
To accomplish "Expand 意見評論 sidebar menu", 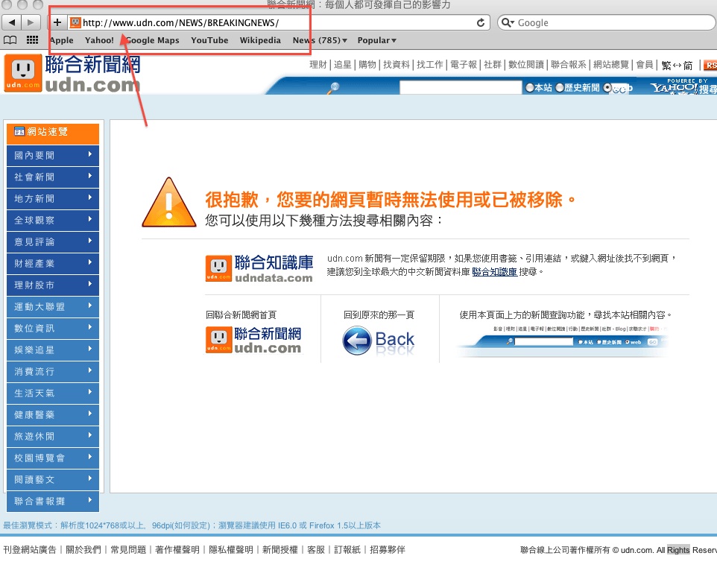I will 53,242.
